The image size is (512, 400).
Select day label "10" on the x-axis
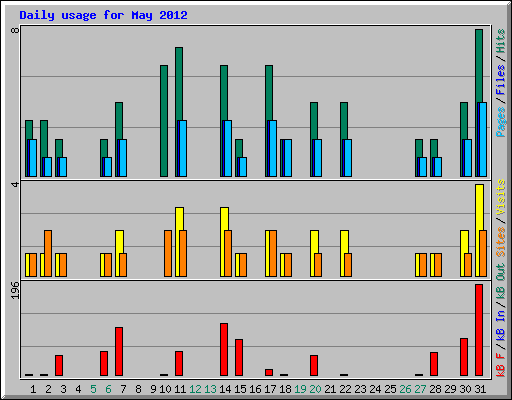point(165,389)
